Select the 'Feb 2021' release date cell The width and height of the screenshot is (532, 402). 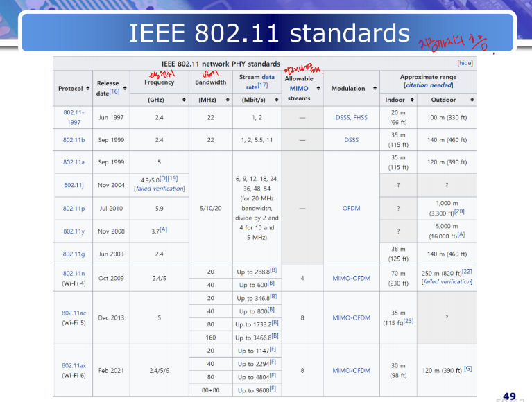click(111, 371)
